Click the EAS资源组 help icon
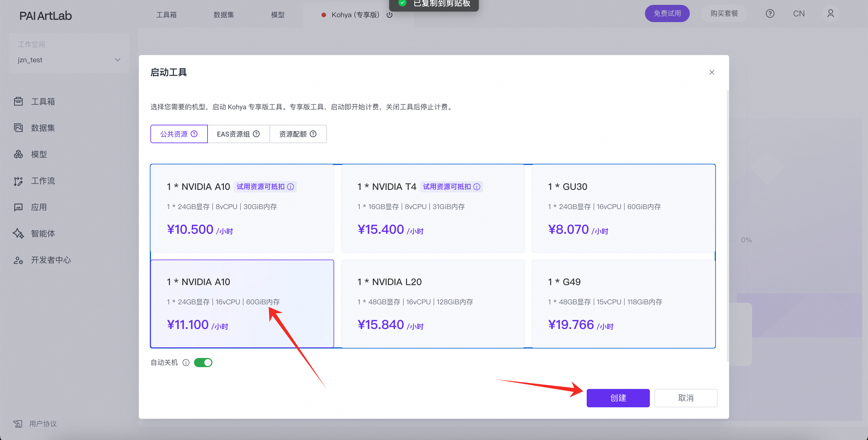Image resolution: width=868 pixels, height=440 pixels. point(256,134)
